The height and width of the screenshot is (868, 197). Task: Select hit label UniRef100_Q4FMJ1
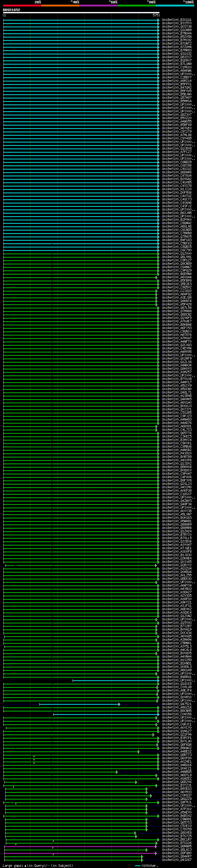coord(177,802)
